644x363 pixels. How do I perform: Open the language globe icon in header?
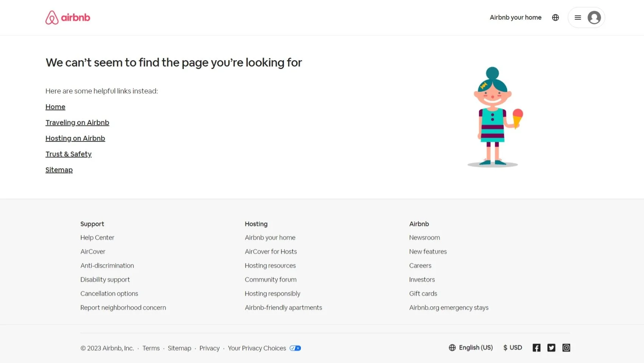[x=555, y=17]
